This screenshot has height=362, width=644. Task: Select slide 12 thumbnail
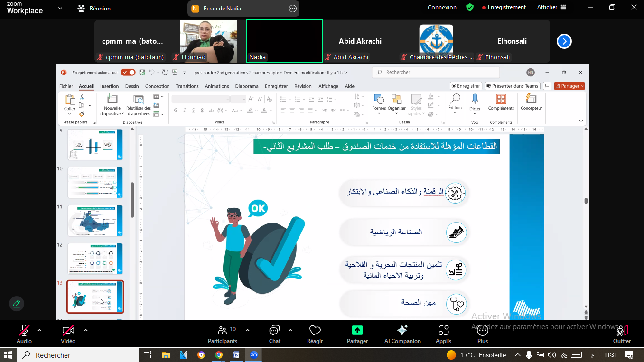(x=95, y=258)
